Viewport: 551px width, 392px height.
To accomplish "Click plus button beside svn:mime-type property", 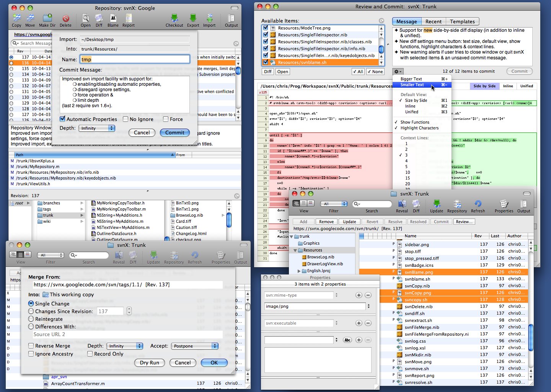I will coord(359,295).
